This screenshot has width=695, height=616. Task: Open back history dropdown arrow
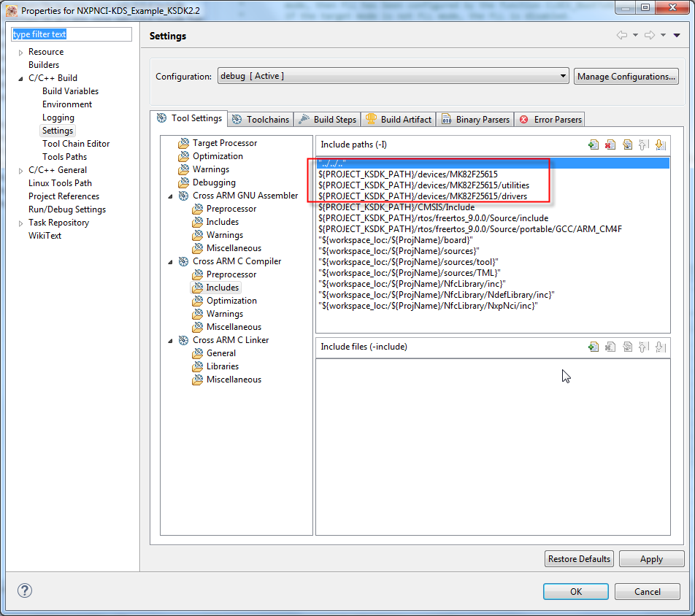pyautogui.click(x=635, y=35)
